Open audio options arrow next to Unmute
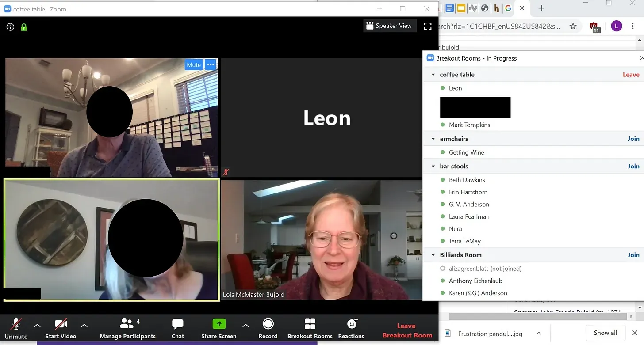 pyautogui.click(x=38, y=326)
